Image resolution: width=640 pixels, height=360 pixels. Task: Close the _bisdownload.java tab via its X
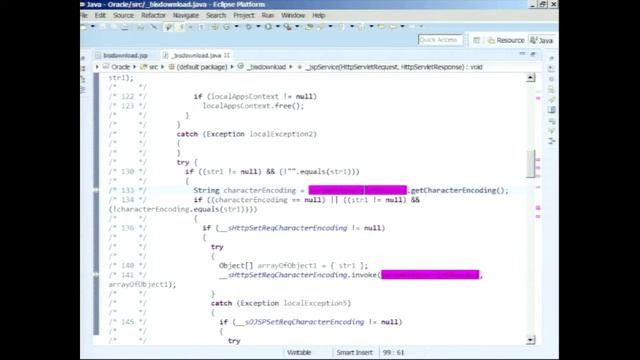[x=227, y=55]
